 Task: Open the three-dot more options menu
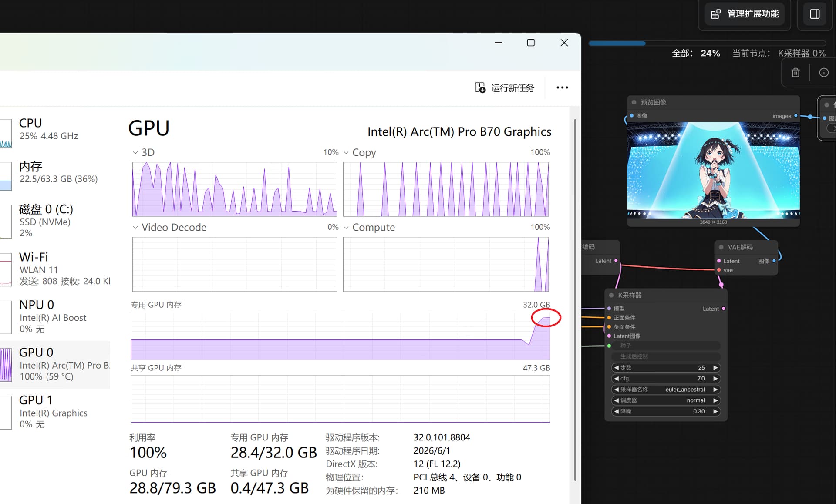[562, 87]
